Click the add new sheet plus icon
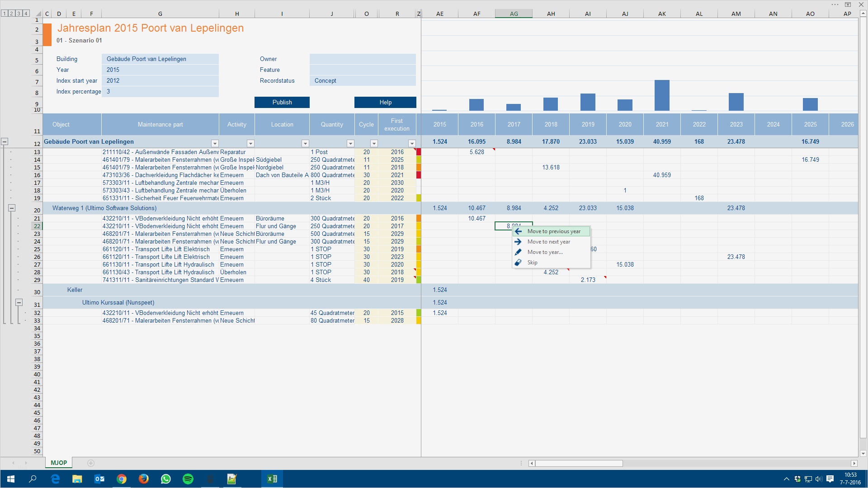Image resolution: width=868 pixels, height=488 pixels. coord(91,463)
